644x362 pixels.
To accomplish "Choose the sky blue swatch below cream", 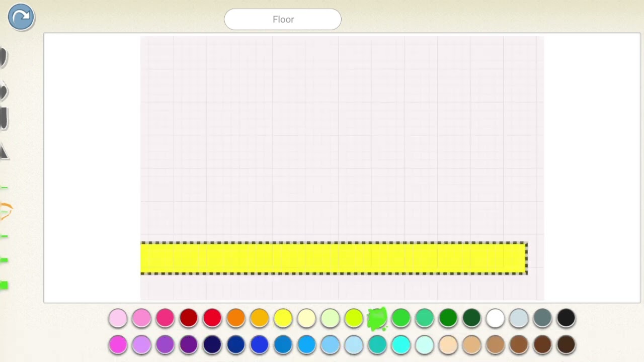I will (306, 345).
